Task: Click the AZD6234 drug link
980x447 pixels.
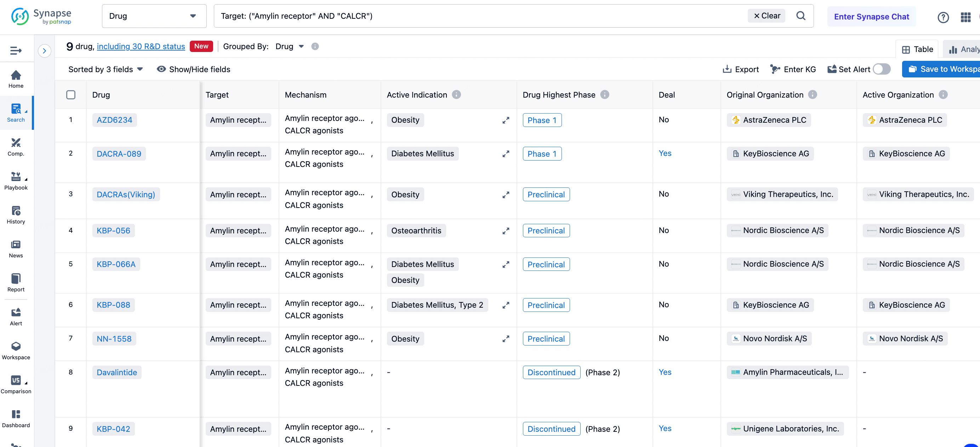Action: coord(114,119)
